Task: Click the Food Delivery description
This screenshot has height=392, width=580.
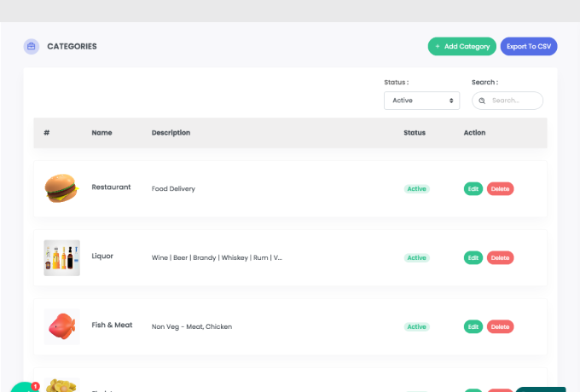Action: click(x=173, y=189)
